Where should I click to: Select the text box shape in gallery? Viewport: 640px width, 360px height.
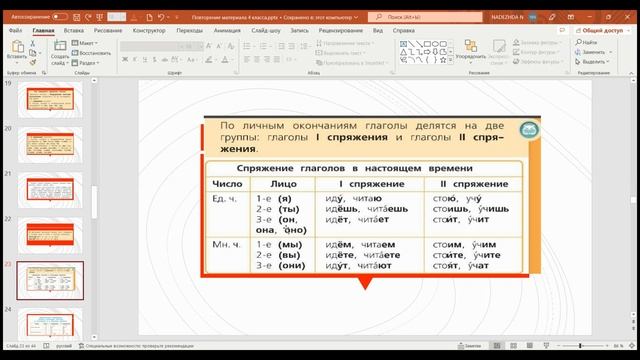pyautogui.click(x=403, y=44)
